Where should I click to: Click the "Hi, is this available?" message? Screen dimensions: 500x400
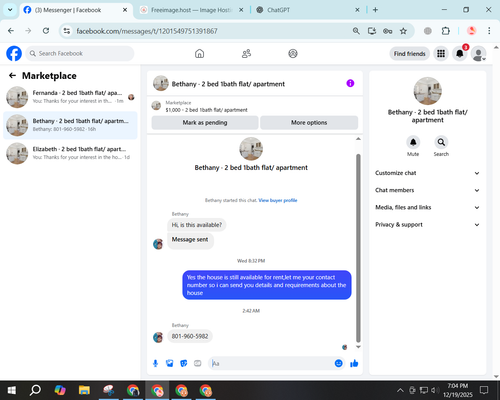point(197,225)
